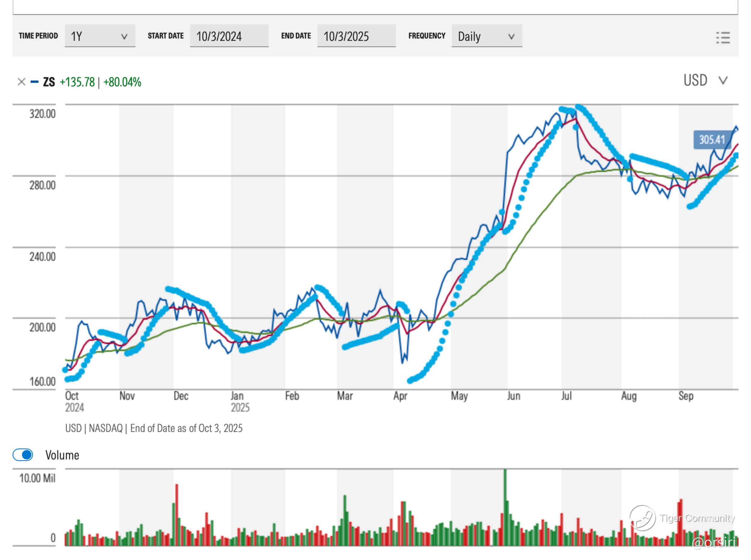Click the ZS blue line color swatch
This screenshot has width=751, height=560.
pyautogui.click(x=34, y=82)
